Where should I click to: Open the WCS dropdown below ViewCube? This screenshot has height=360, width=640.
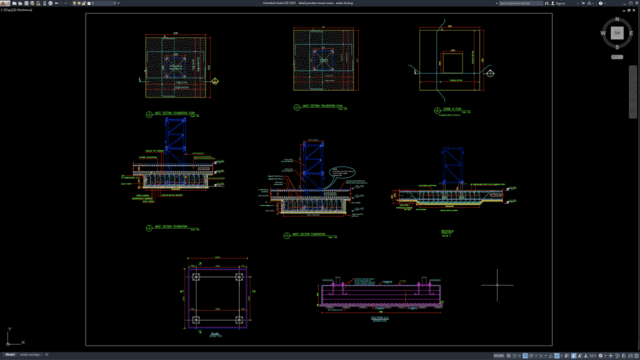click(x=617, y=57)
